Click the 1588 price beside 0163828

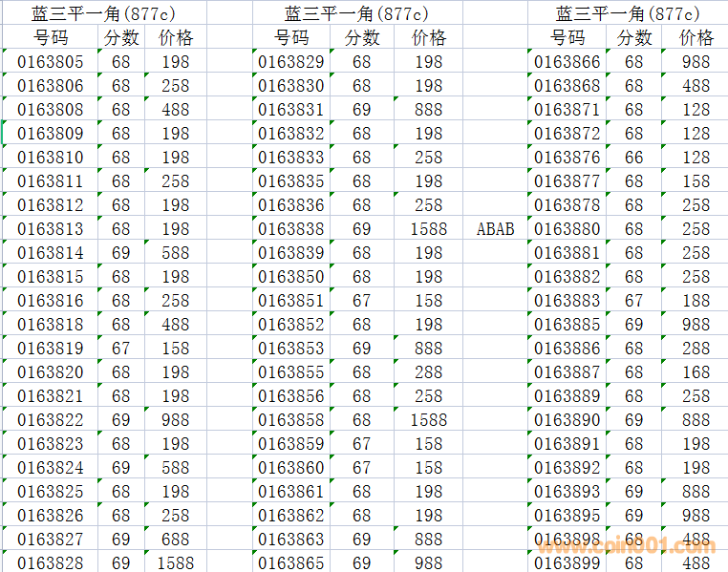[175, 563]
